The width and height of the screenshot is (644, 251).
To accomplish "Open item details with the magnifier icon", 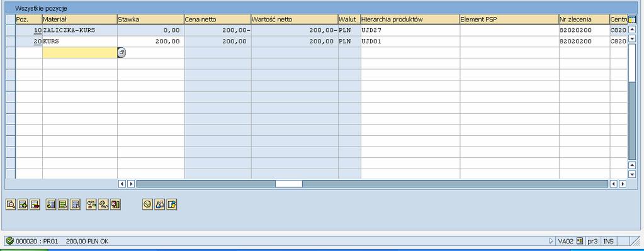I will click(11, 204).
